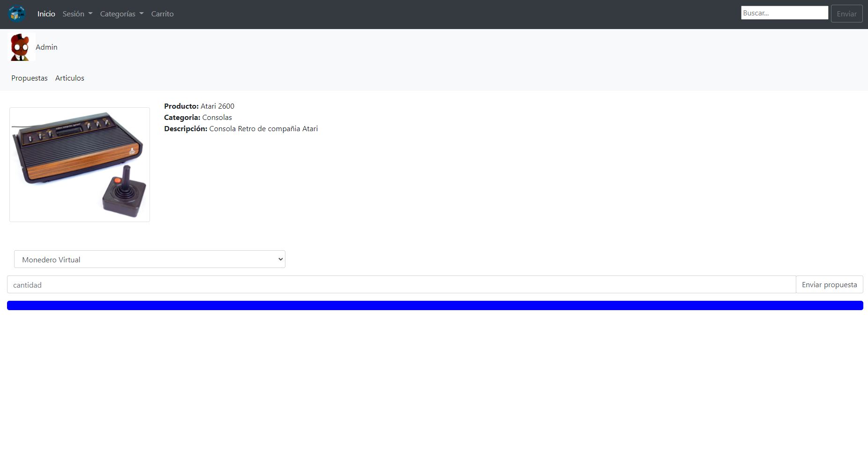Click the Producto: label

181,106
